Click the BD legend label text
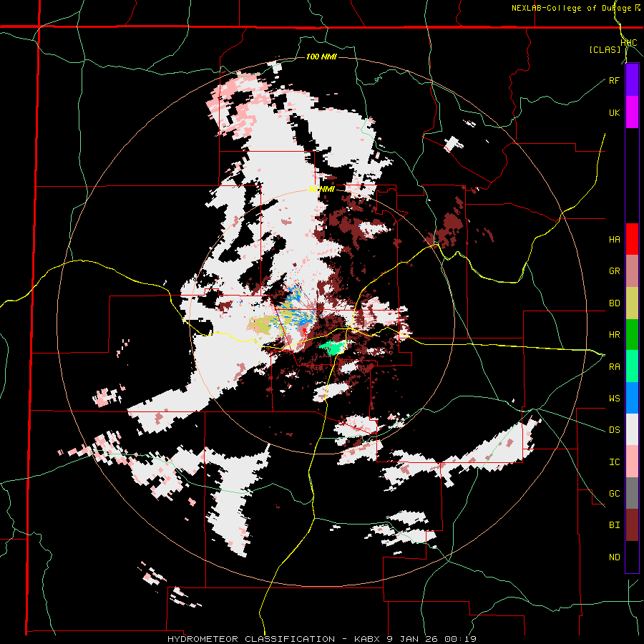 click(x=615, y=303)
